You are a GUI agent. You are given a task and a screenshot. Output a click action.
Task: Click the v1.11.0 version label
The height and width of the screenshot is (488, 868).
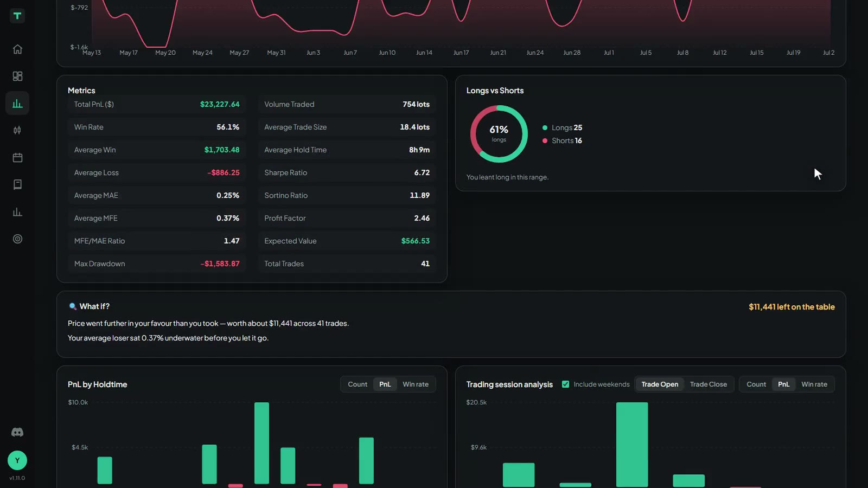pyautogui.click(x=17, y=478)
